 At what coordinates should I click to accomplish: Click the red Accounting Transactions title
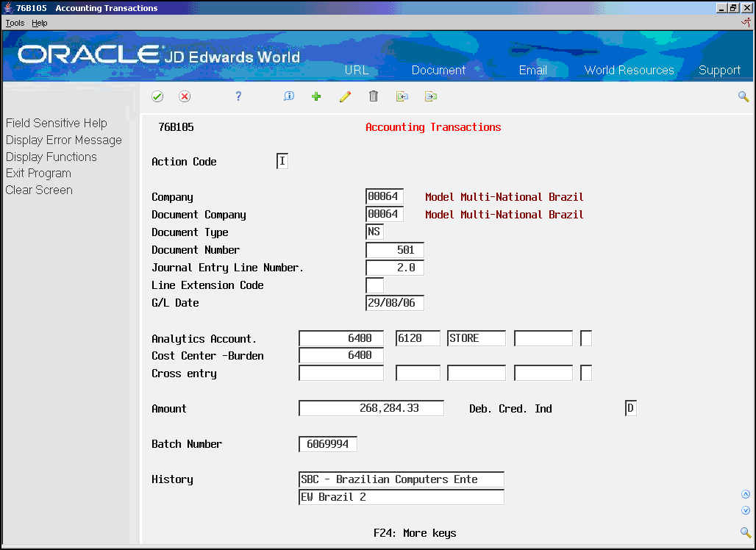[433, 127]
